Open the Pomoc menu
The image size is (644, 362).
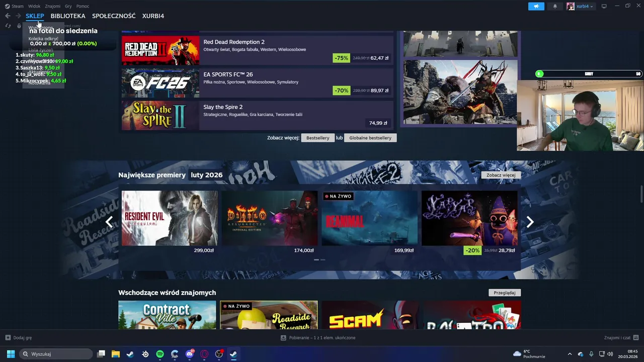click(83, 6)
